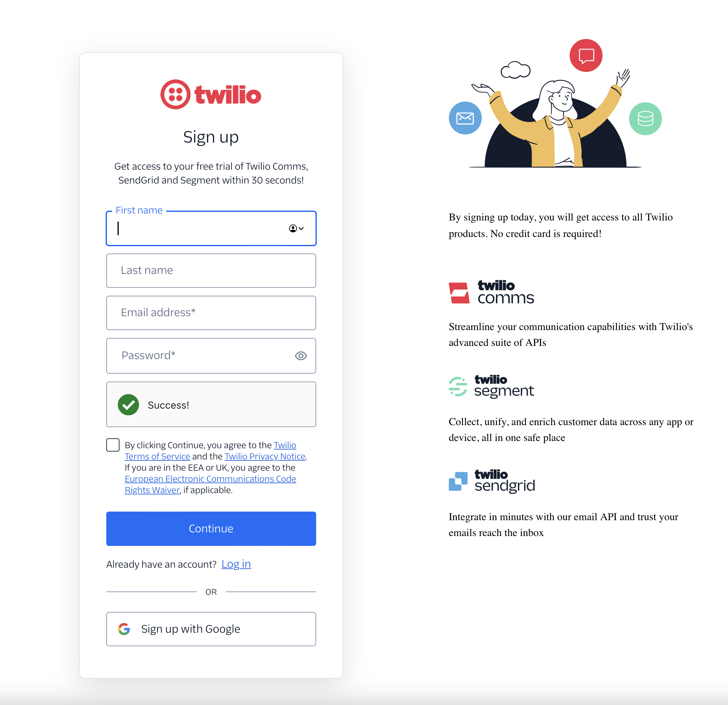Click the Success checkmark icon
728x705 pixels.
(128, 405)
